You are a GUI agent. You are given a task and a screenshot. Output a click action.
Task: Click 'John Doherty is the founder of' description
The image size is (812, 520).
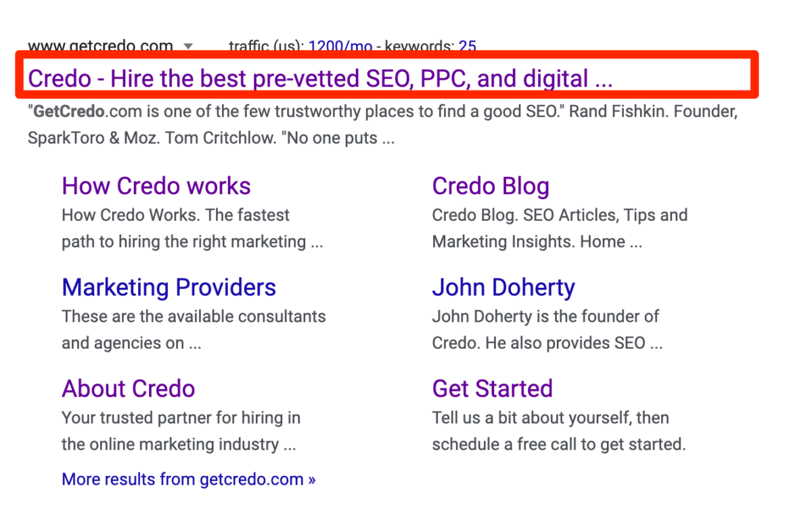point(545,316)
